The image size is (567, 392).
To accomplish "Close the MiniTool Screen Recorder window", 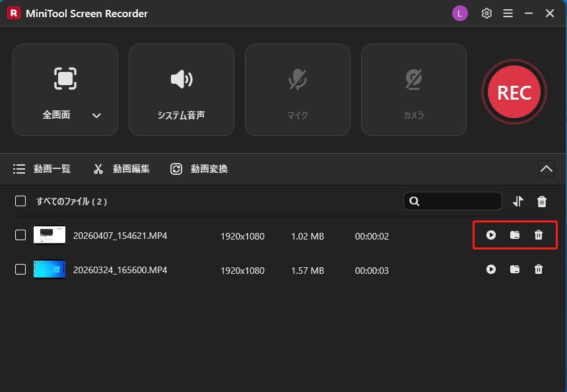I will (x=550, y=13).
